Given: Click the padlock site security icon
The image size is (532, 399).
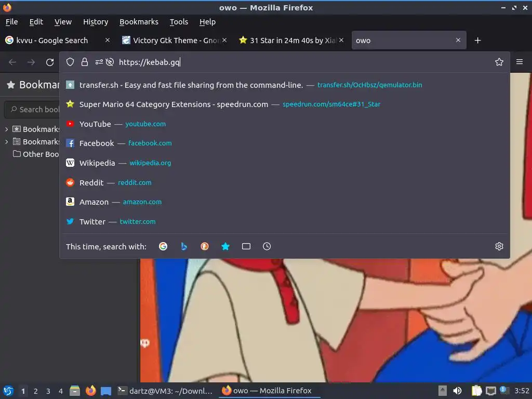Looking at the screenshot, I should coord(85,62).
